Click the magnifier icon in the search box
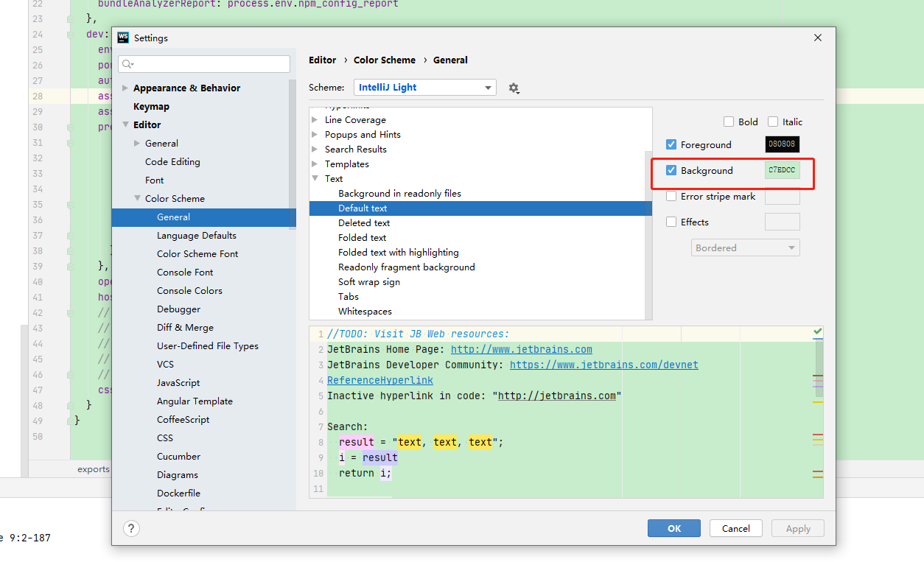 pos(127,64)
